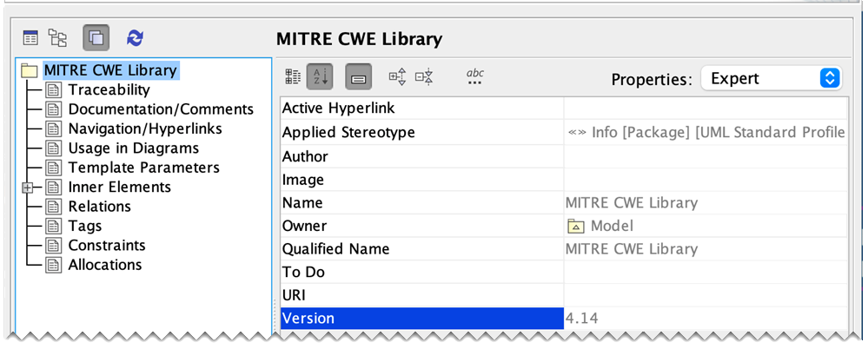Open the Documentation/Comments section
The height and width of the screenshot is (349, 868).
click(161, 109)
